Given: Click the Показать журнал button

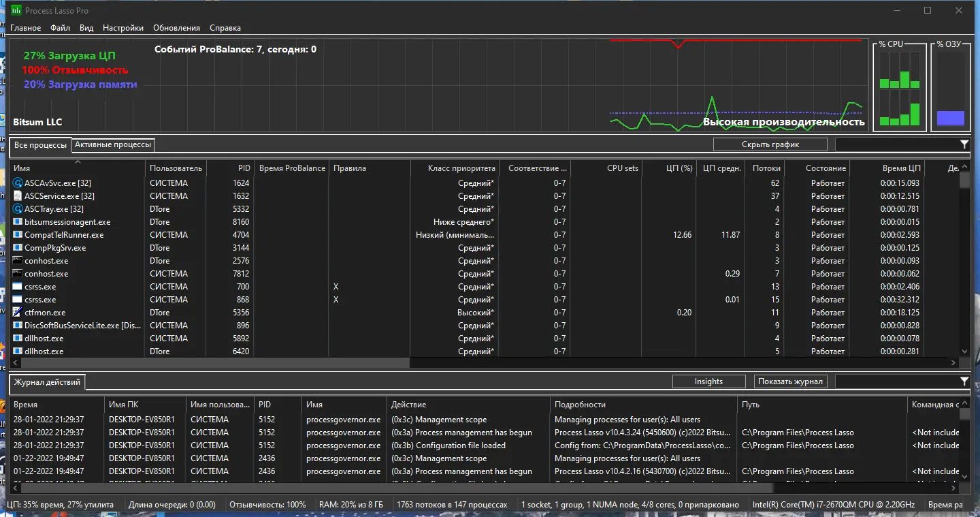Looking at the screenshot, I should (x=791, y=381).
